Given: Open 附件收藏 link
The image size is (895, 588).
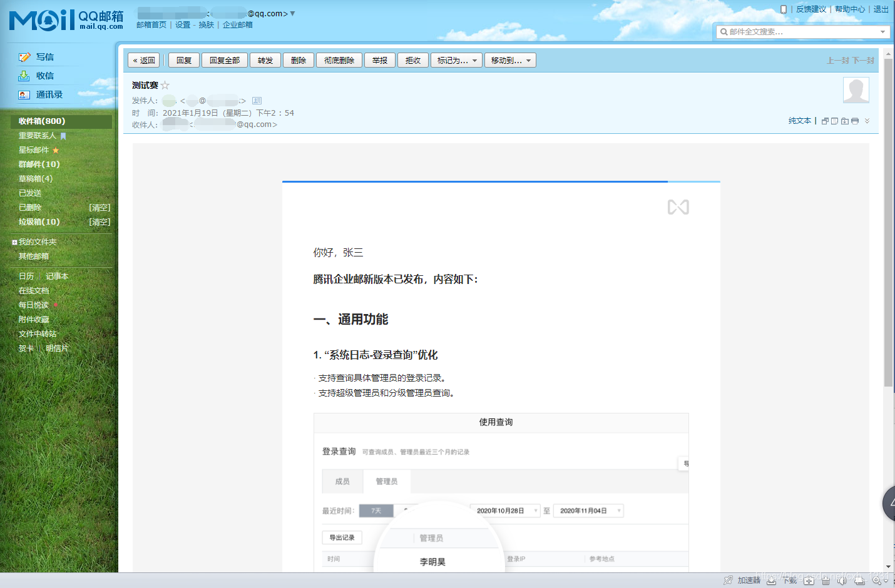Looking at the screenshot, I should pos(34,320).
